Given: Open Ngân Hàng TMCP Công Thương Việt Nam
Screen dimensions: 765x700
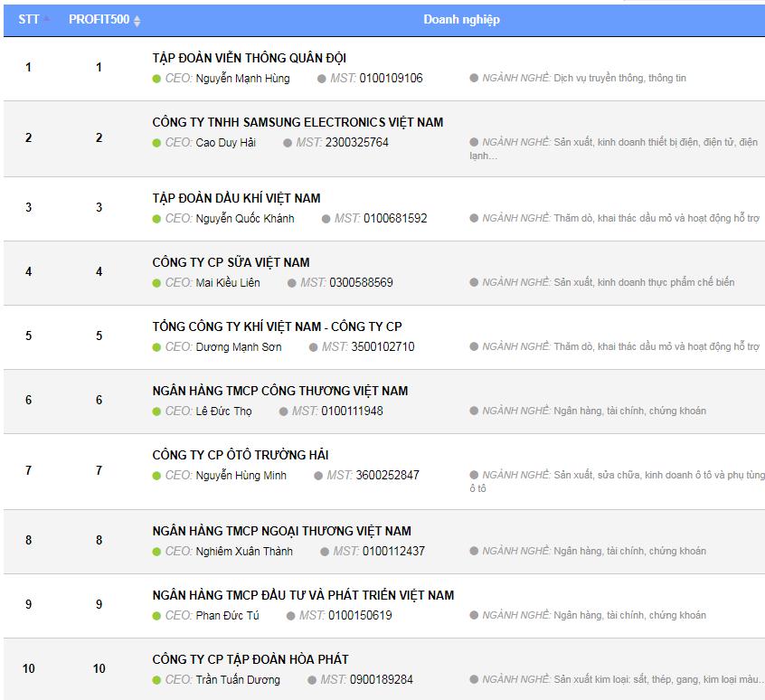Looking at the screenshot, I should coord(279,391).
